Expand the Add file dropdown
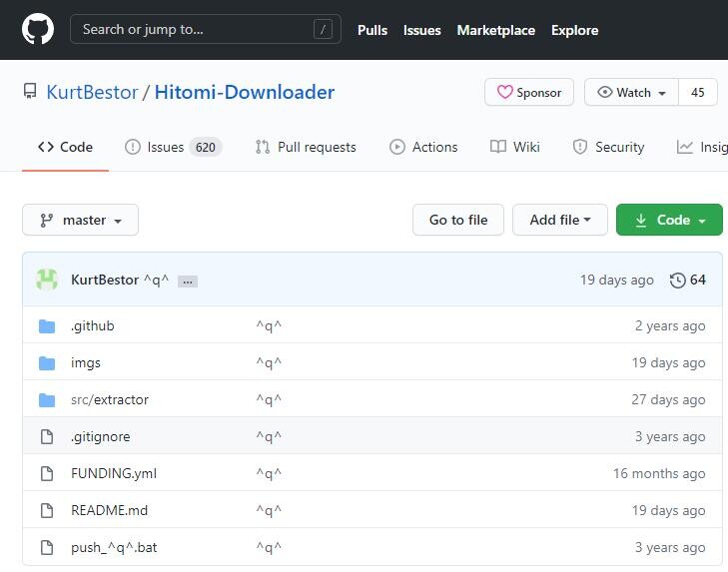The height and width of the screenshot is (572, 728). [559, 220]
